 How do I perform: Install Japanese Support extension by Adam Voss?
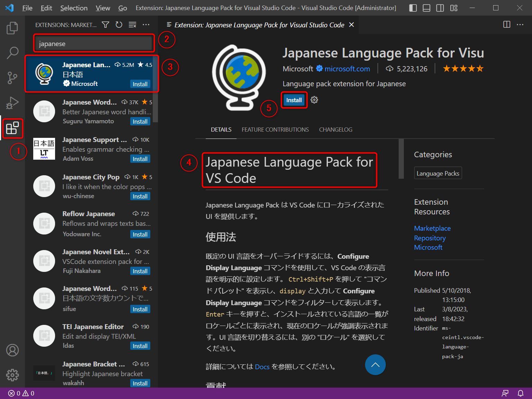tap(140, 159)
